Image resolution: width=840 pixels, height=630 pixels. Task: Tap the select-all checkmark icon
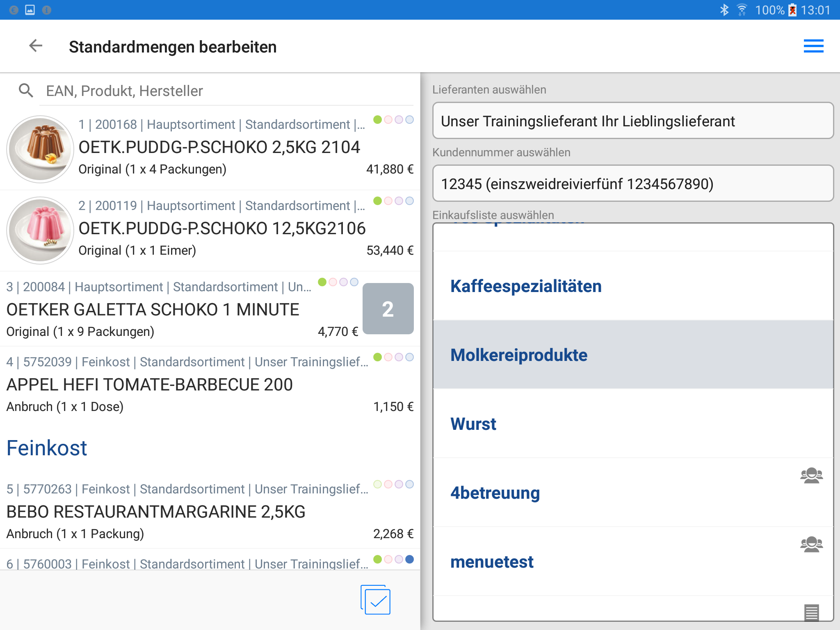(376, 600)
